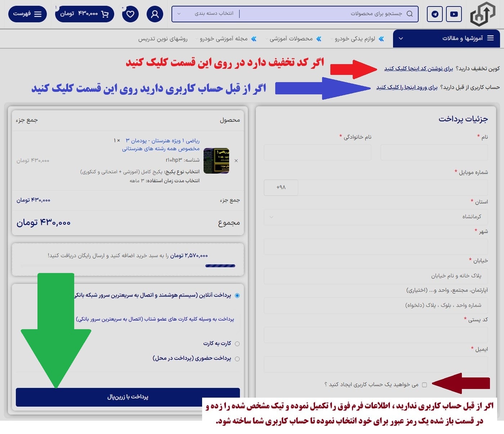The height and width of the screenshot is (434, 504).
Task: Remove the product with the × icon
Action: (x=236, y=161)
